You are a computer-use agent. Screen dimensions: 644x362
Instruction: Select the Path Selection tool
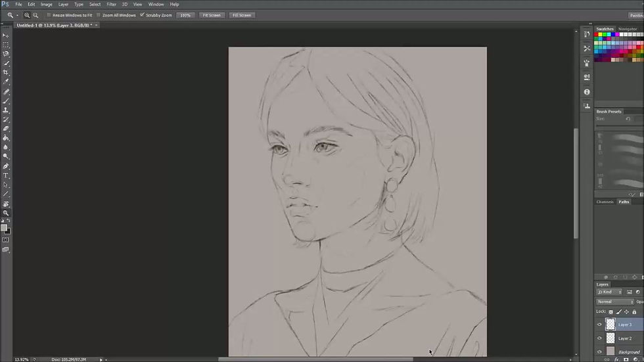pyautogui.click(x=6, y=185)
